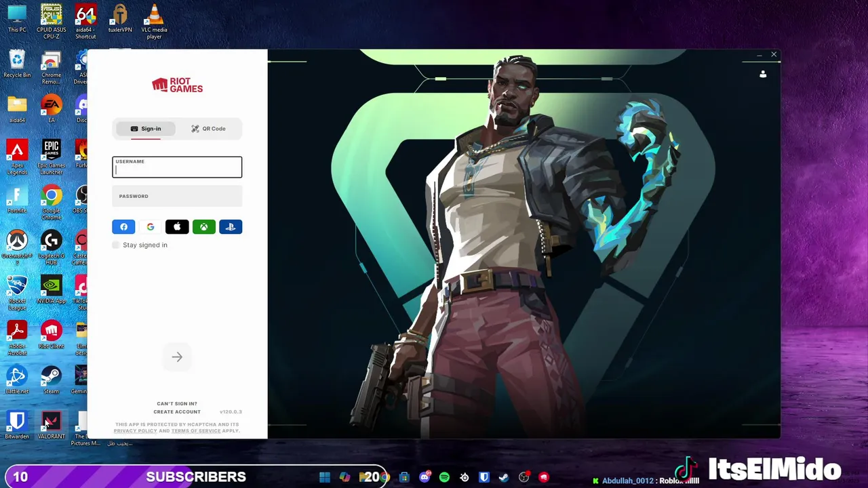Select Fortnite desktop icon
This screenshot has height=488, width=868.
17,200
